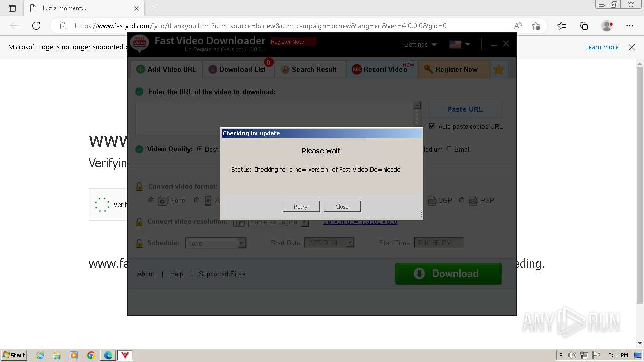Refresh the Edge browser page

click(x=36, y=26)
